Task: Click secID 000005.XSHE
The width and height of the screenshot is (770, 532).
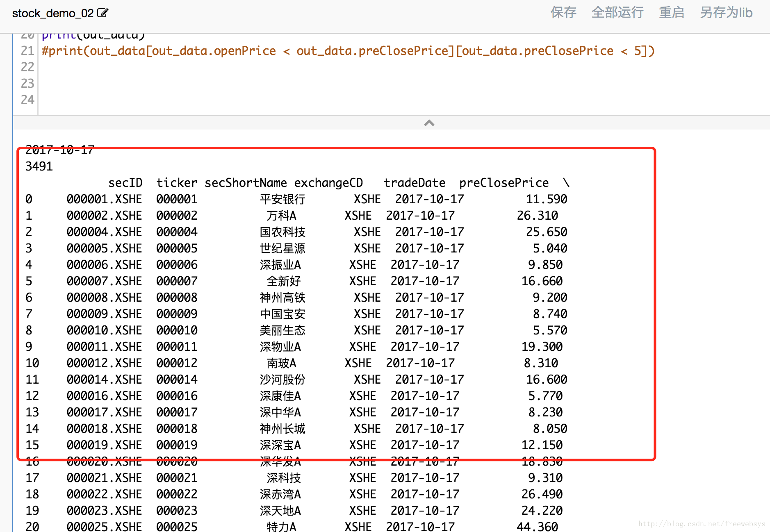Action: [x=104, y=248]
